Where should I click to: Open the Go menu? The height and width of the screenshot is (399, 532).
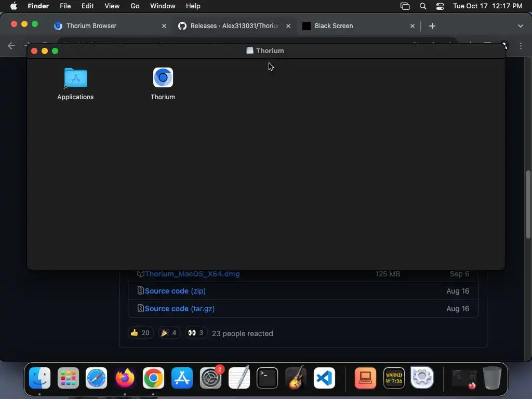pyautogui.click(x=135, y=6)
